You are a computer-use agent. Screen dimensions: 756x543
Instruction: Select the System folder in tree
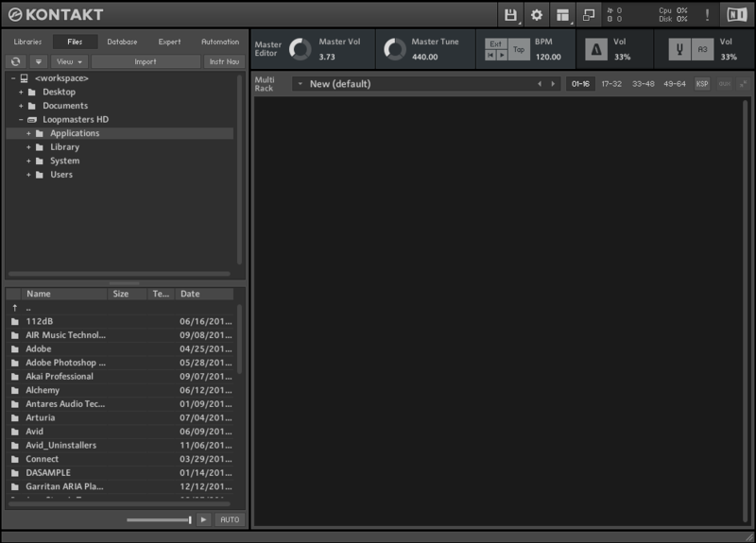point(65,161)
